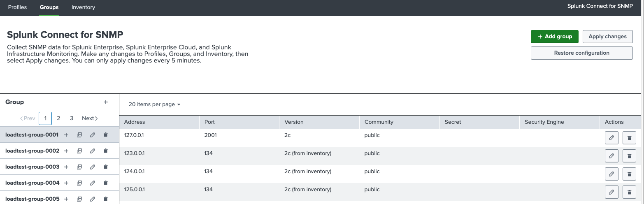Edit device 124.0.0.1 row

pyautogui.click(x=611, y=174)
